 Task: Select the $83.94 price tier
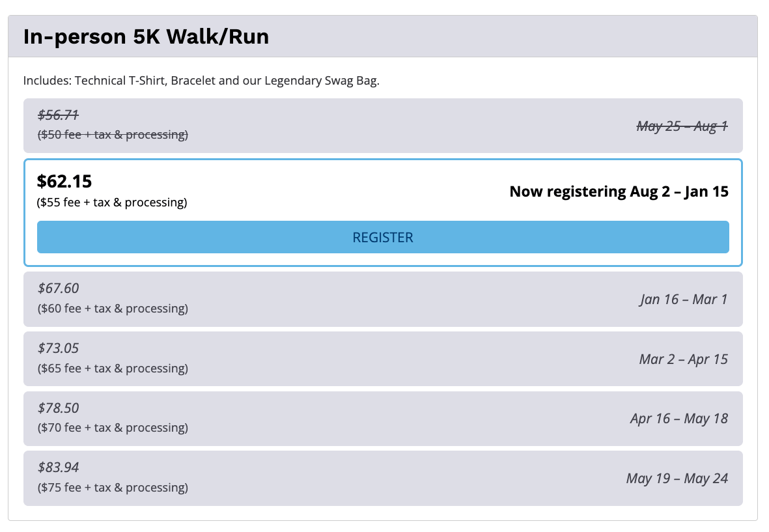pos(58,468)
